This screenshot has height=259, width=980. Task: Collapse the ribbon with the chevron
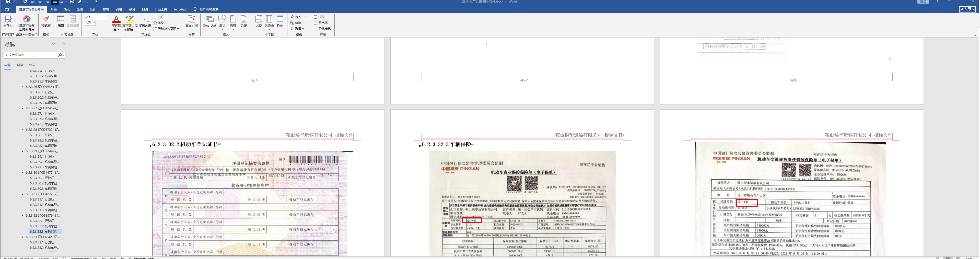point(975,35)
